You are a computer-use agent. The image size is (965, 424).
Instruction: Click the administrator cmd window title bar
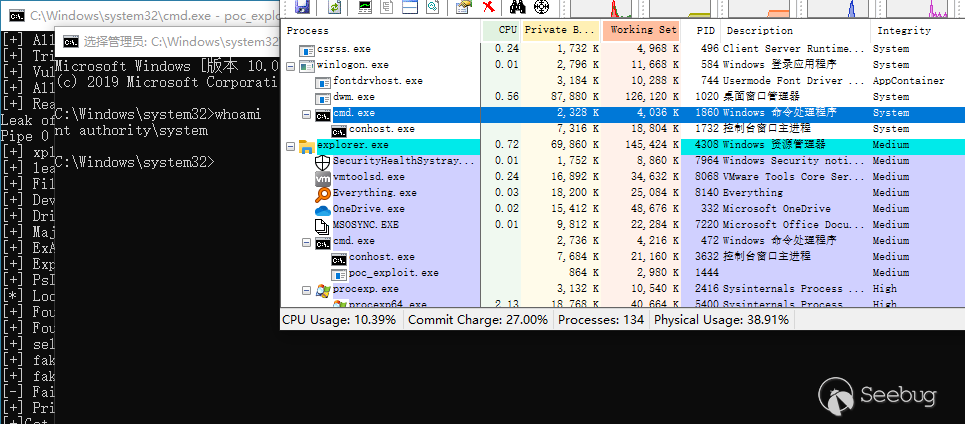(167, 41)
